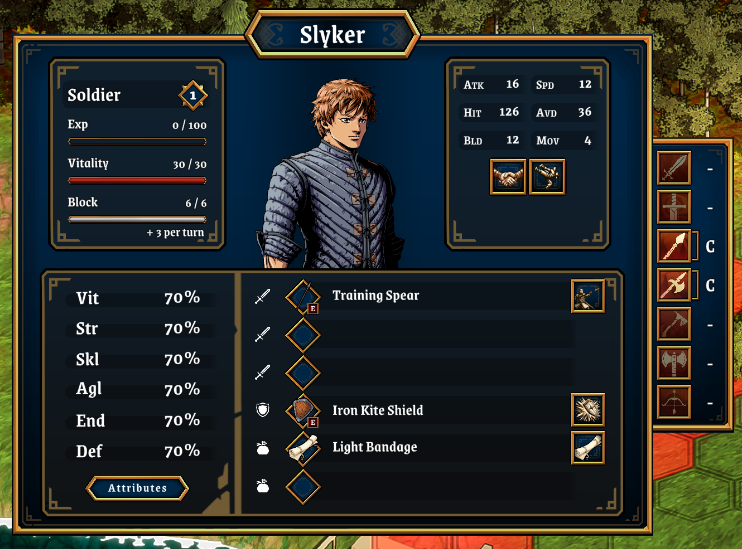Viewport: 742px width, 549px height.
Task: Click the Iron Kite Shield skill icon
Action: click(x=588, y=410)
